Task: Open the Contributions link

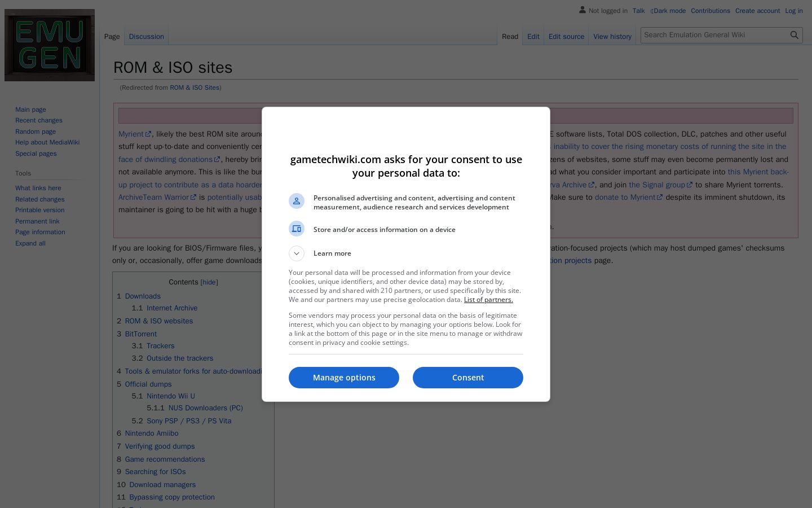Action: coord(710,11)
